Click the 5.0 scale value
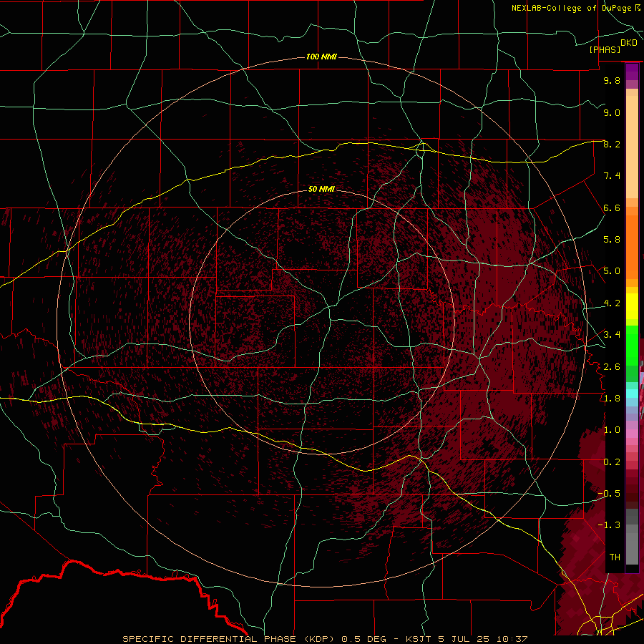The height and width of the screenshot is (644, 644). coord(612,271)
